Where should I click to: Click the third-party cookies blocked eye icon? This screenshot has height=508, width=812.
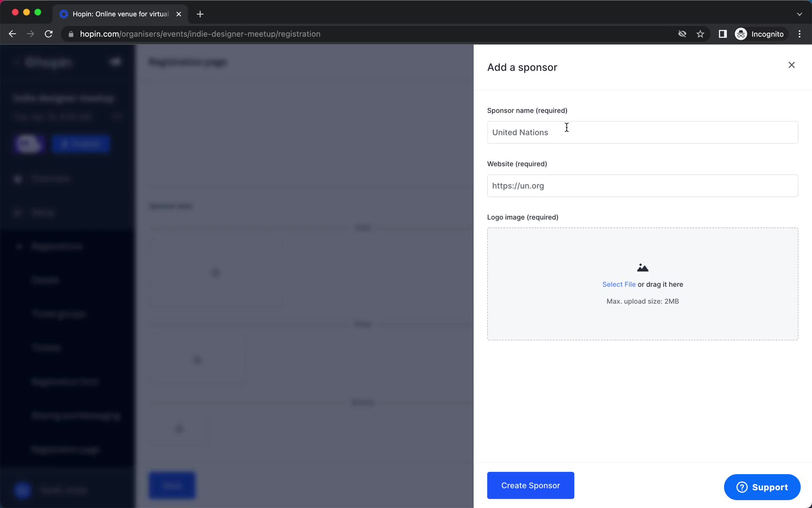(682, 34)
